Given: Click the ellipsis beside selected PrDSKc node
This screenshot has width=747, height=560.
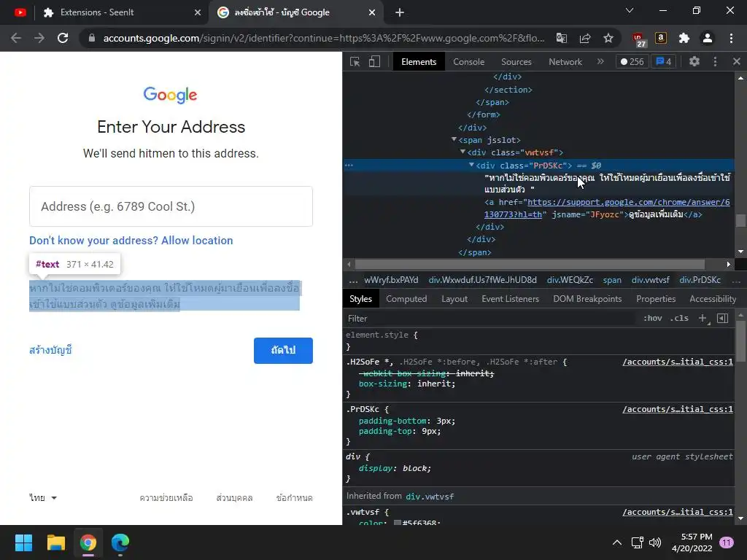Looking at the screenshot, I should pyautogui.click(x=349, y=166).
